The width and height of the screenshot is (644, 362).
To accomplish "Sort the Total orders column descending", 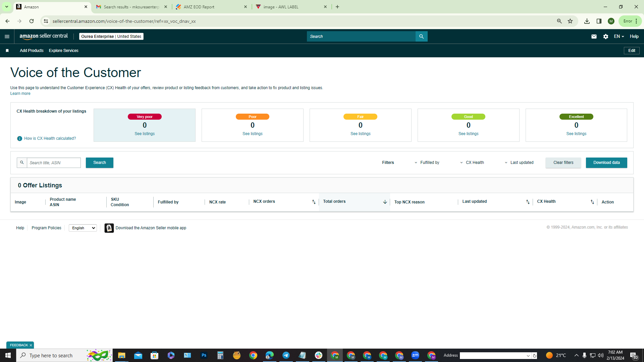I will (x=385, y=202).
